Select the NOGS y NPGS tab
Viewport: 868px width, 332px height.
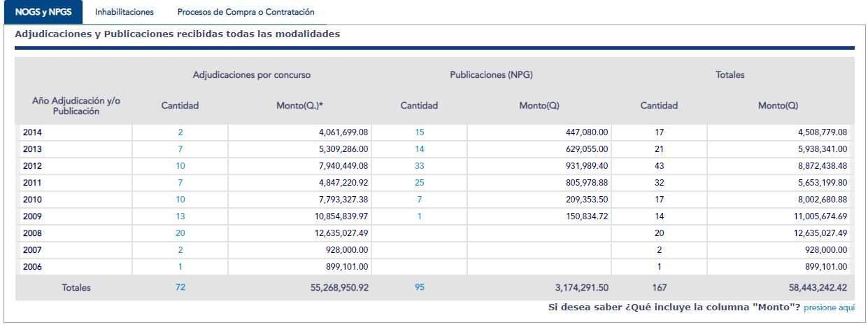coord(43,12)
